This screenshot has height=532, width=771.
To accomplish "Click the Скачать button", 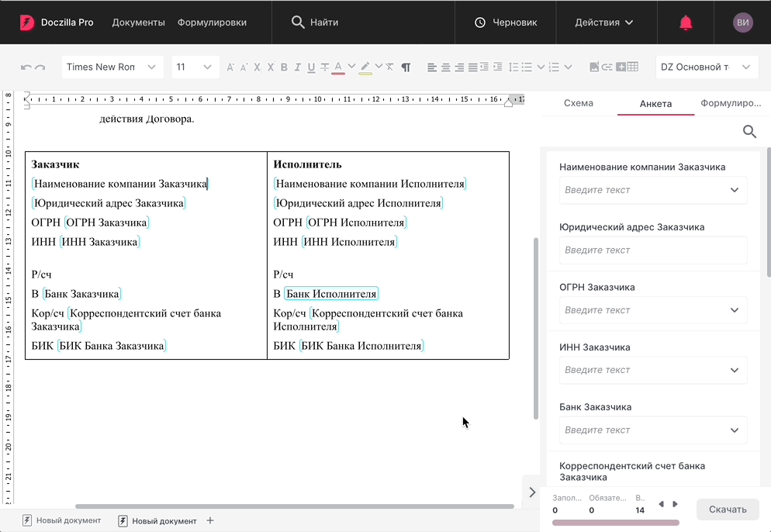I will [728, 510].
